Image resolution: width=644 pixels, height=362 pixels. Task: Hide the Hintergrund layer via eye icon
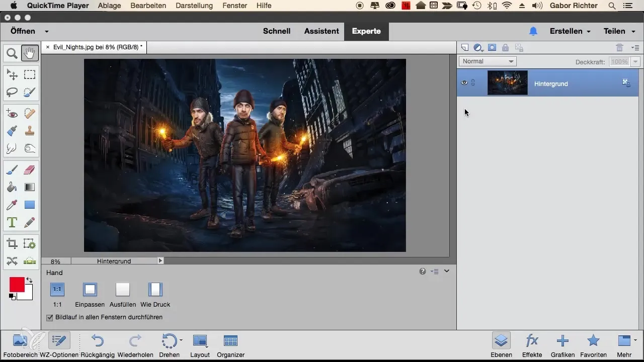[464, 83]
